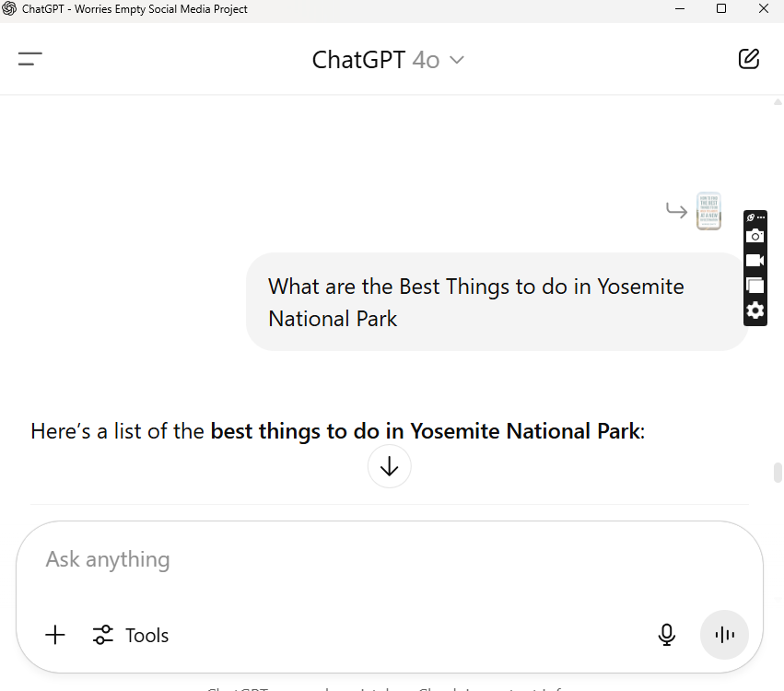
Task: Click the screenshot camera icon in overlay
Action: (755, 236)
